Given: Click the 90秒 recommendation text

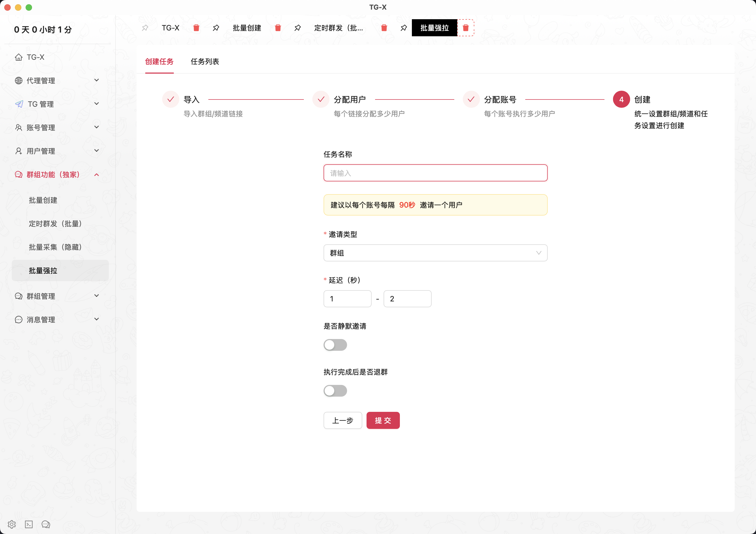Looking at the screenshot, I should 407,205.
